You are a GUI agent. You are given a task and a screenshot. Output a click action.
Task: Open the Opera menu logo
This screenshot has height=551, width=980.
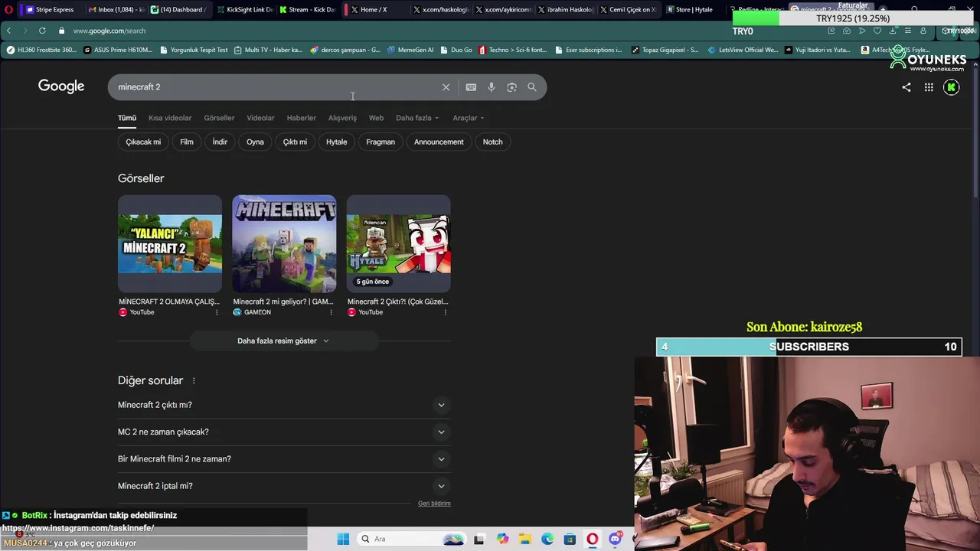coord(8,10)
